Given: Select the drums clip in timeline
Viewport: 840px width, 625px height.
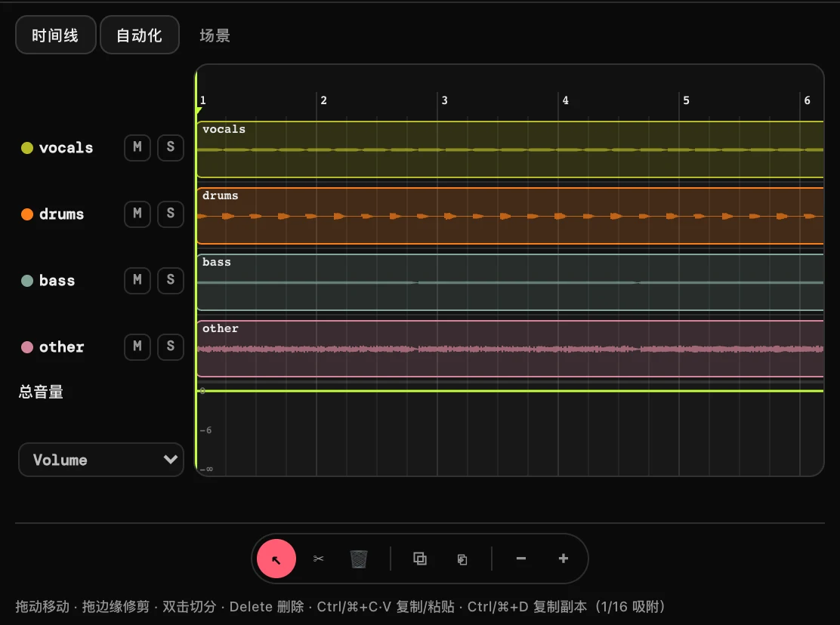Looking at the screenshot, I should (510, 216).
